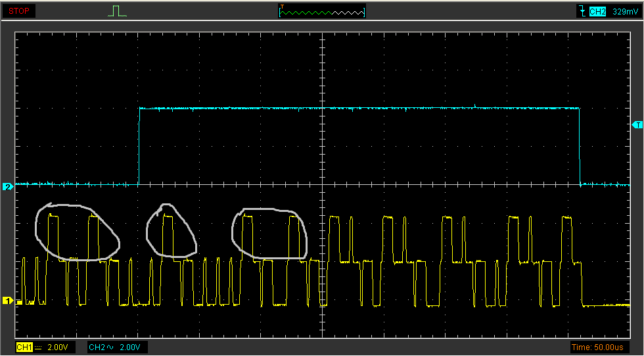Click the red T marker in overview
This screenshot has height=356, width=644.
coord(283,7)
